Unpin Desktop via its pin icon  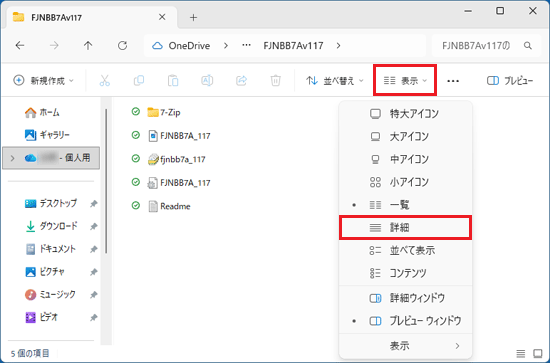tap(93, 204)
